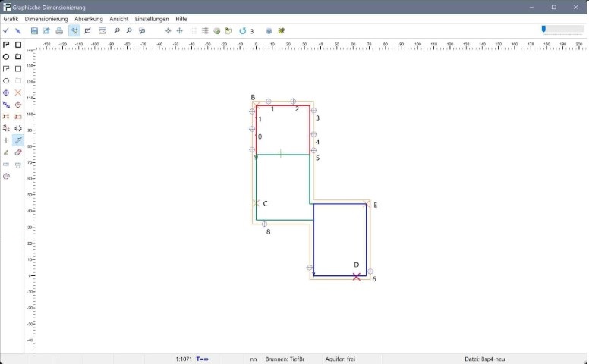
Task: Click the blue crosshair well tool
Action: tap(6, 93)
